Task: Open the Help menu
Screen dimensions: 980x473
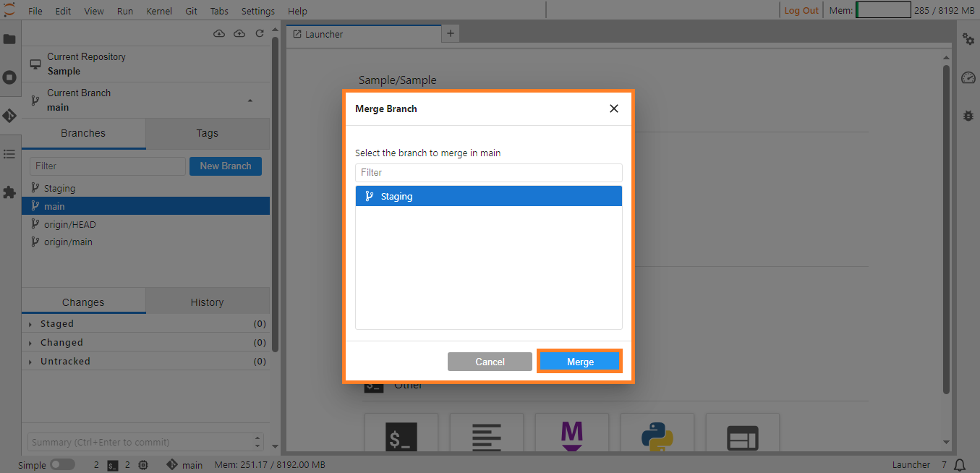Action: [x=297, y=11]
